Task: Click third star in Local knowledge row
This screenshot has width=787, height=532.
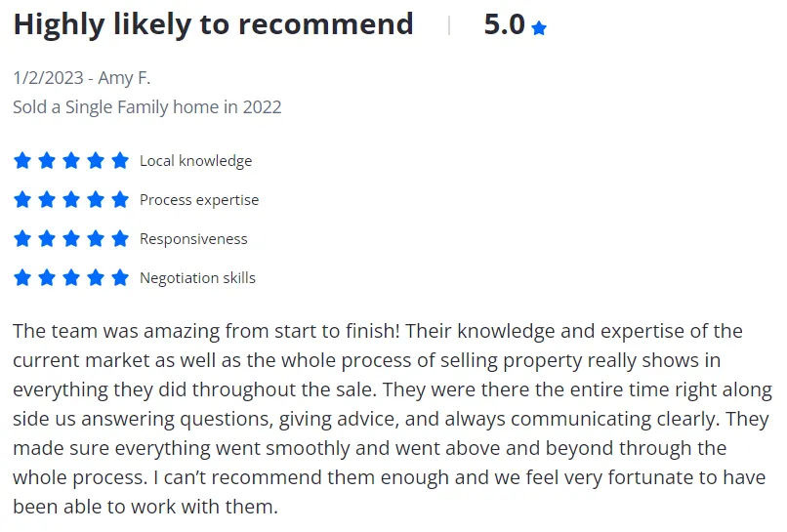Action: [71, 161]
